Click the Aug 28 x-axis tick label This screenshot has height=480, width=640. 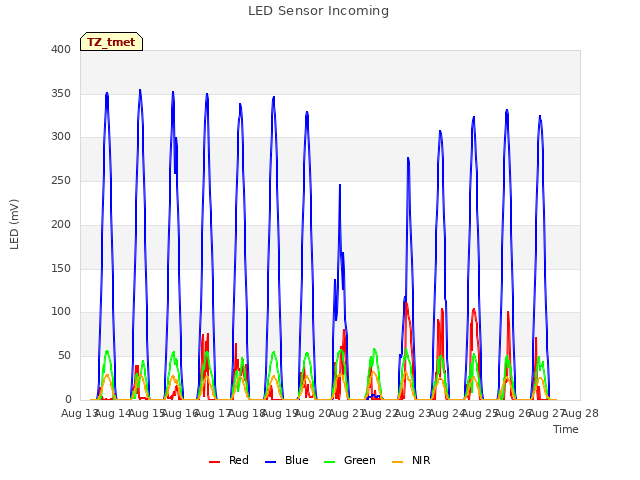coord(580,414)
